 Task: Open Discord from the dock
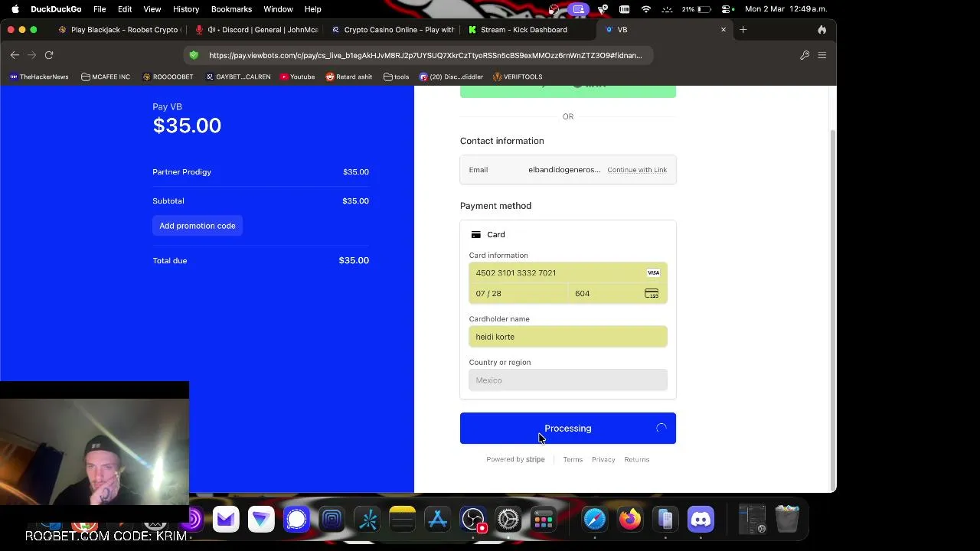click(x=701, y=520)
